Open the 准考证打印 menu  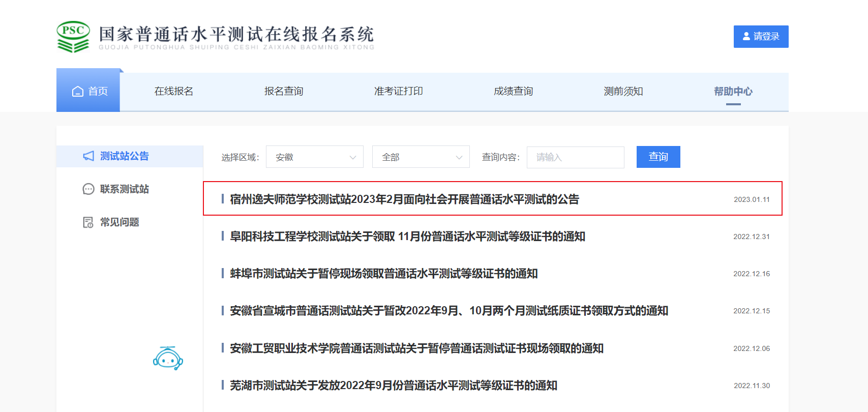click(399, 91)
